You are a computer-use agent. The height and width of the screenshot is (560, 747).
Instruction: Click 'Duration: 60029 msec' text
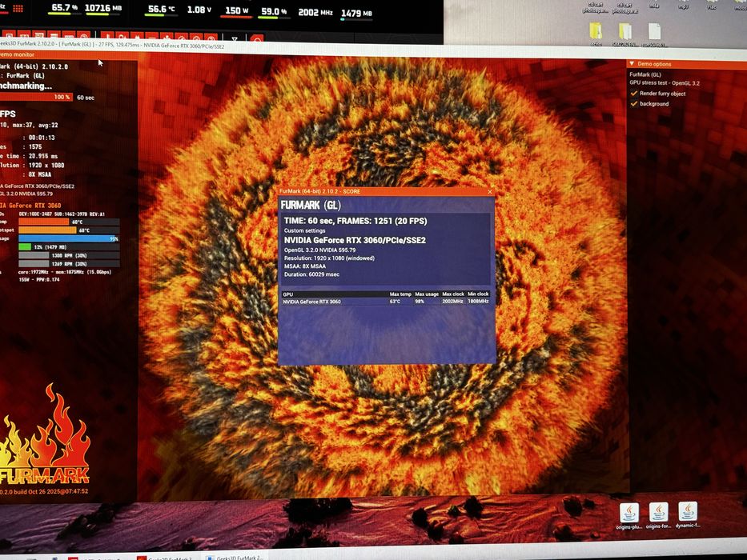click(x=312, y=274)
